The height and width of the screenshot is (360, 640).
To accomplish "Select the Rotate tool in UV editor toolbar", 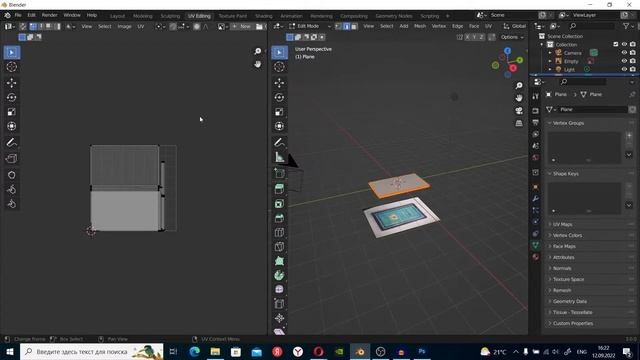I will (11, 97).
